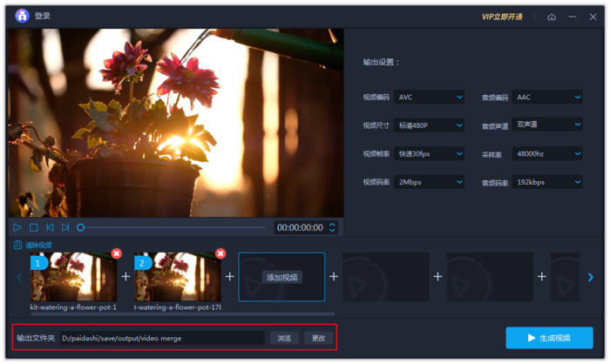Open the home icon in title bar
610x364 pixels.
552,17
